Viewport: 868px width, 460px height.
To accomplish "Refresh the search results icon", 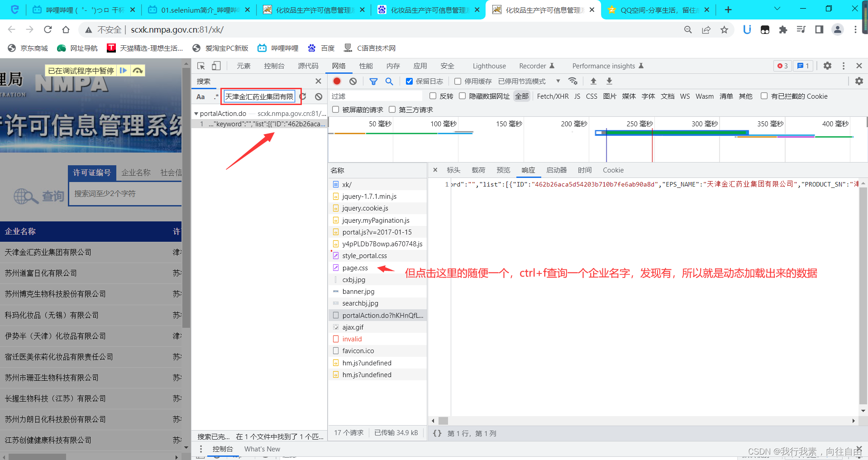I will (x=303, y=96).
